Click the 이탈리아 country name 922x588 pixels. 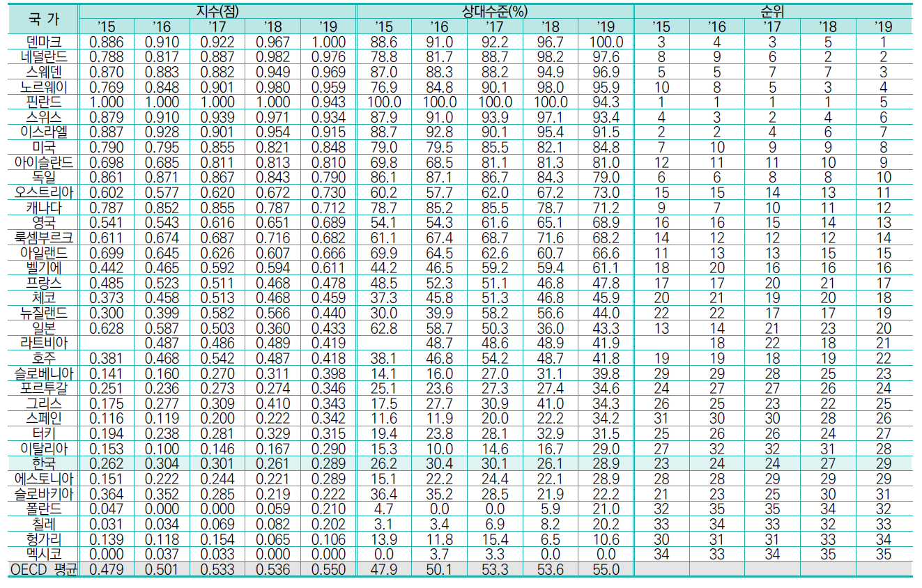click(43, 448)
